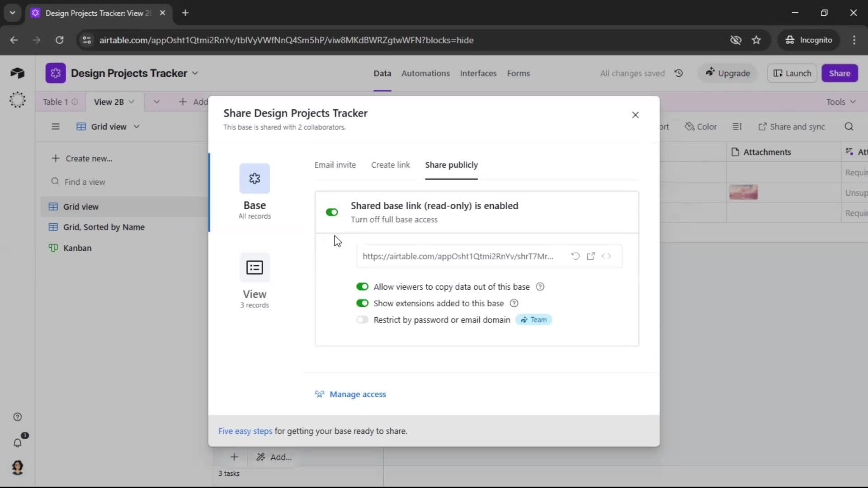Click the embed code icon
Screen dimensions: 868x488
[x=606, y=256]
